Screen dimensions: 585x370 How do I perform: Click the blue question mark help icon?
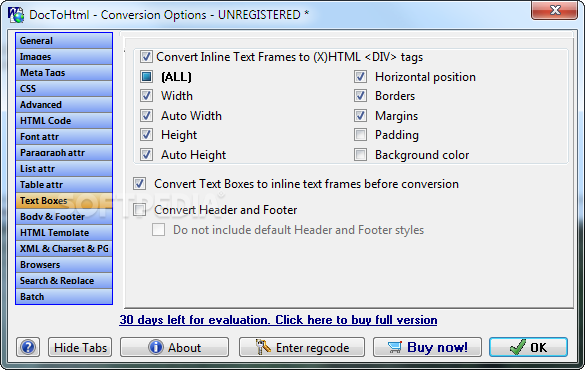(x=28, y=347)
